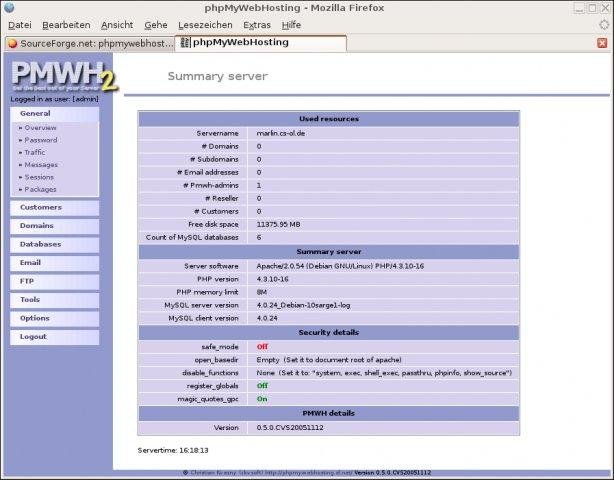
Task: Open Traffic in sidebar
Action: coord(34,152)
